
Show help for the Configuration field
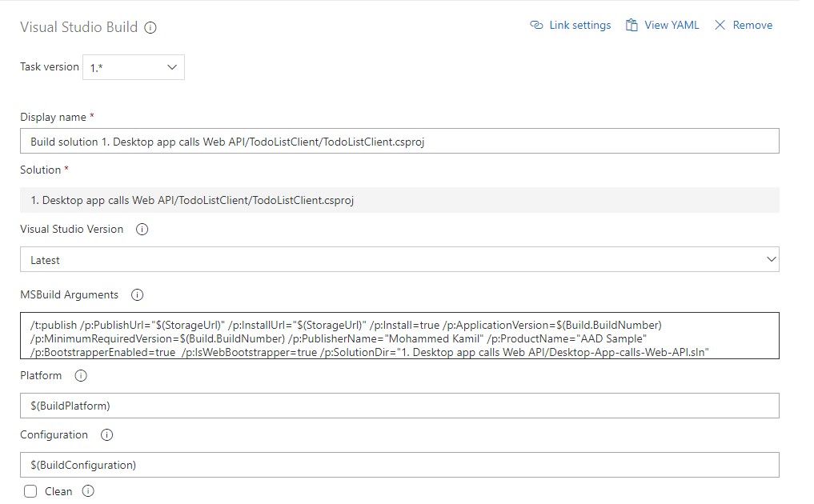coord(106,435)
